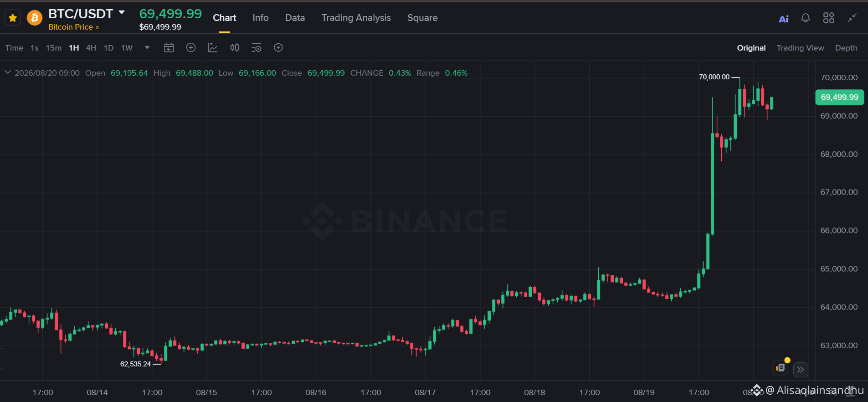The height and width of the screenshot is (402, 868).
Task: Switch to the Depth chart
Action: tap(846, 48)
